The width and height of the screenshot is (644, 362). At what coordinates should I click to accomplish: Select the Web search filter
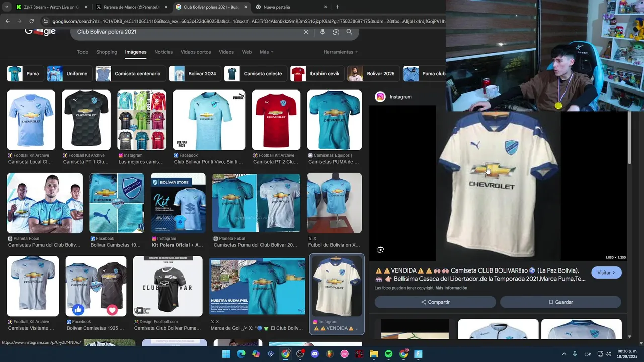(x=247, y=52)
